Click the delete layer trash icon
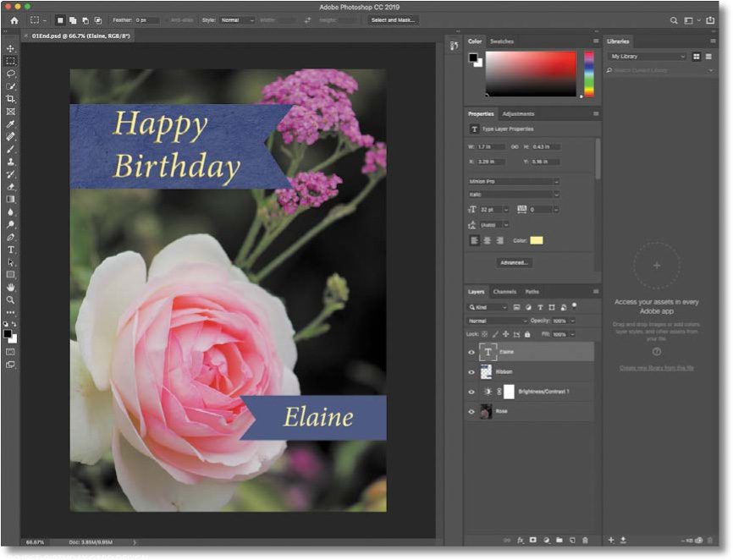This screenshot has height=560, width=733. pyautogui.click(x=586, y=539)
